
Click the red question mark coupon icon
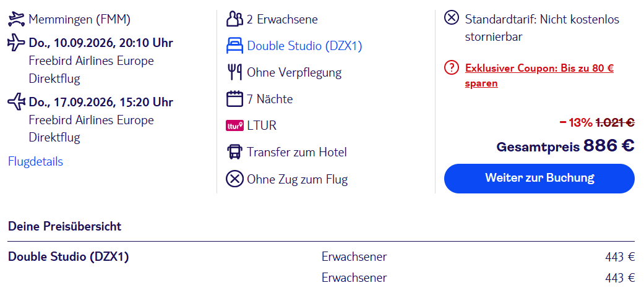click(x=452, y=68)
